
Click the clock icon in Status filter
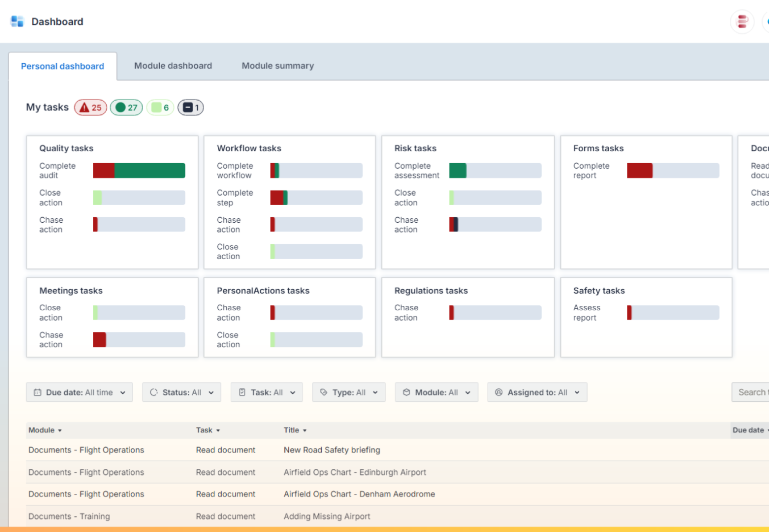pyautogui.click(x=153, y=392)
